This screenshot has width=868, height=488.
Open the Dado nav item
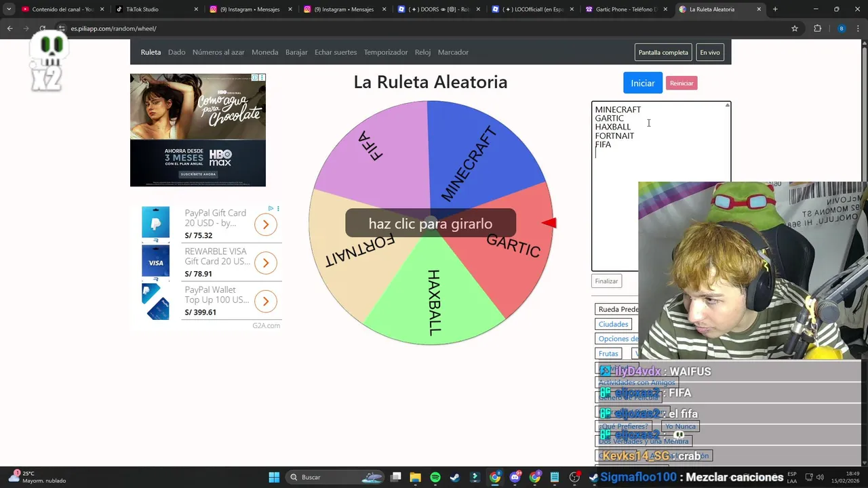176,52
